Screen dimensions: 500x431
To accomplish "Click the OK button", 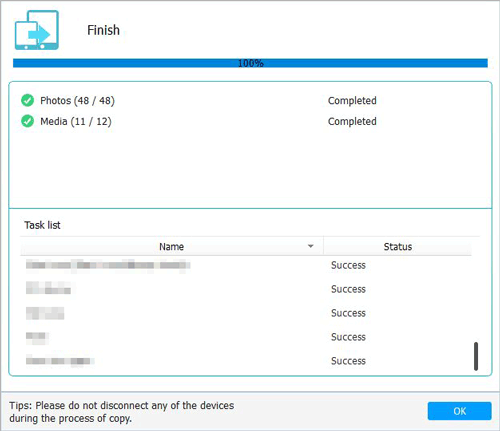I will [x=459, y=411].
